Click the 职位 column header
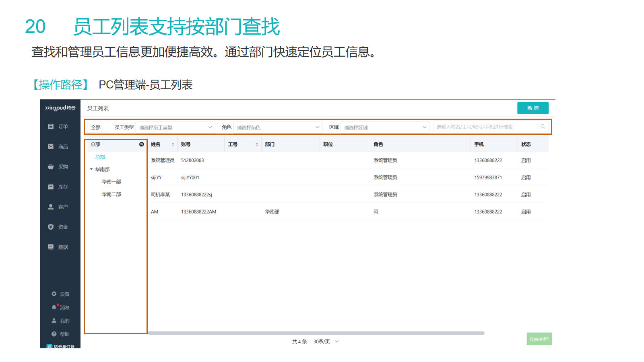The height and width of the screenshot is (362, 644). tap(328, 144)
